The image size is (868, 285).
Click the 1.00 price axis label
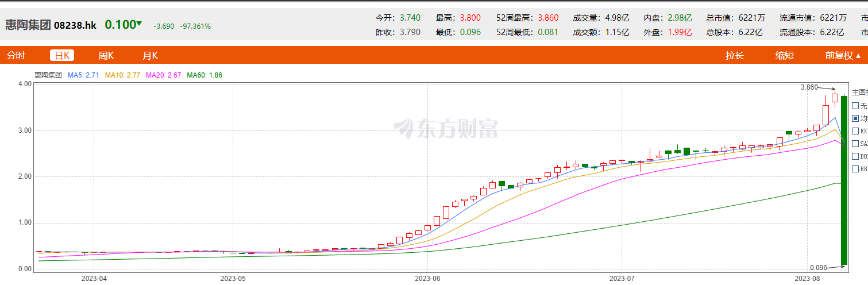pos(25,223)
